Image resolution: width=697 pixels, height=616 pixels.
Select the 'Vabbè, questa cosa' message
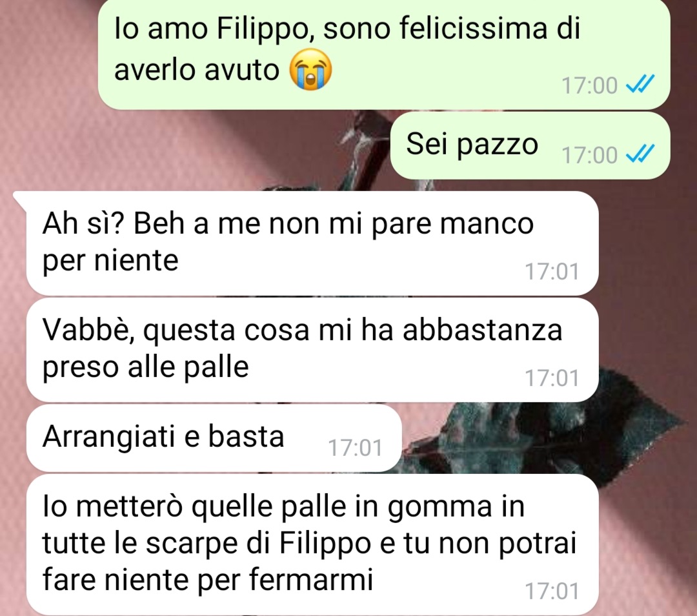point(312,350)
